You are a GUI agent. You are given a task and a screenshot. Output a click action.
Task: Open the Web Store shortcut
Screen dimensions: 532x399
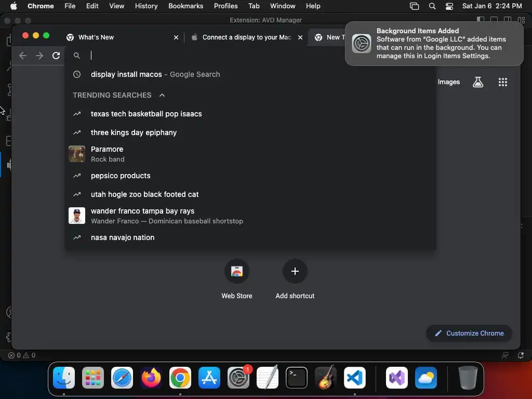(x=237, y=279)
